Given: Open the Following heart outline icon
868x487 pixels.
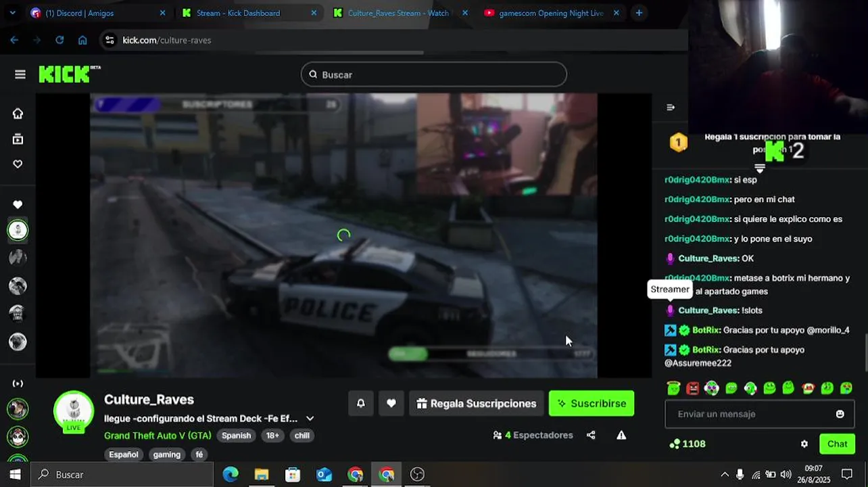Looking at the screenshot, I should pyautogui.click(x=18, y=164).
